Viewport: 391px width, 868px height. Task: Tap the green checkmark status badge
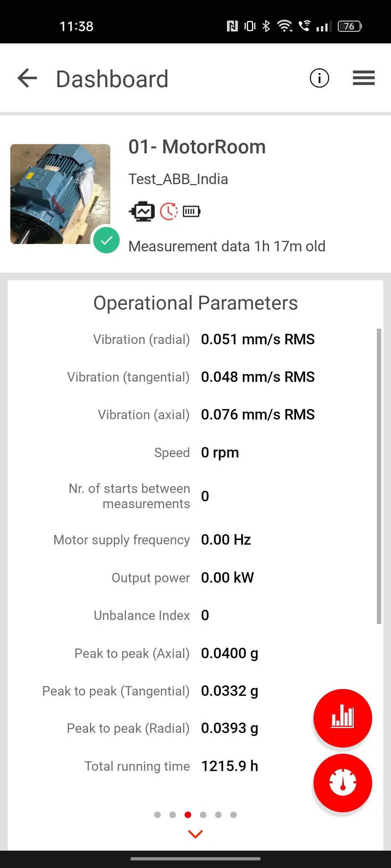pos(106,240)
